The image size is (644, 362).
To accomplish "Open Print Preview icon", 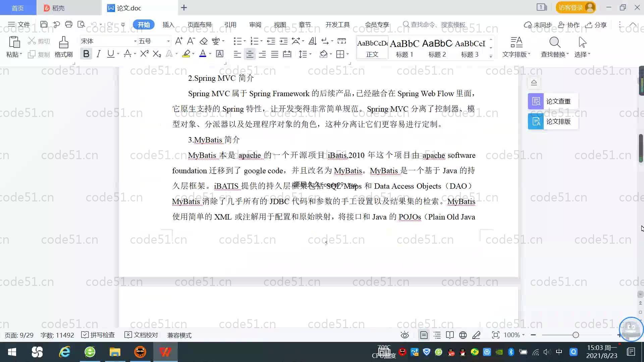I will 81,24.
